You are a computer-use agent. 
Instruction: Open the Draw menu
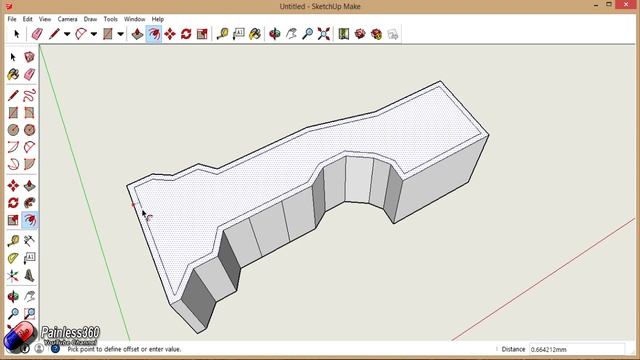(x=90, y=19)
